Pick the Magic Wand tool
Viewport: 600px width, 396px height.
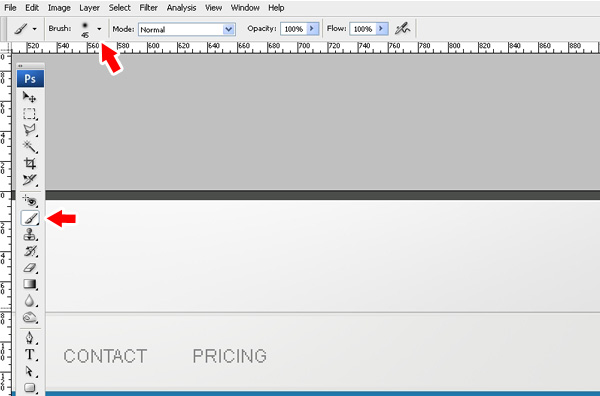tap(29, 147)
